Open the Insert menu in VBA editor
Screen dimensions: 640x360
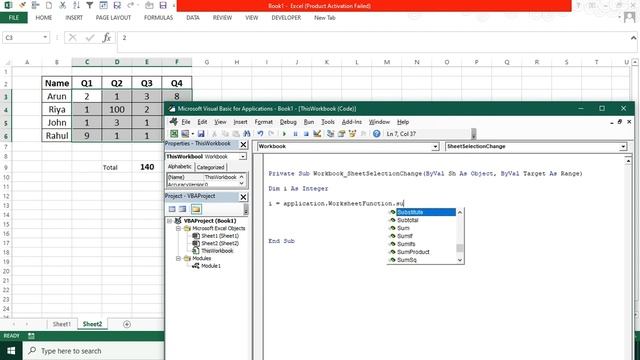(x=240, y=122)
